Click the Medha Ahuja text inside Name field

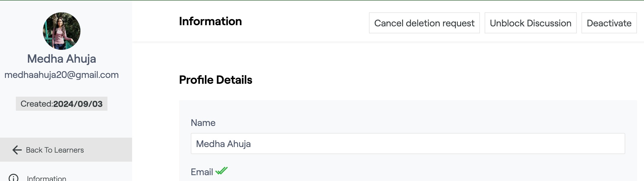click(x=223, y=144)
